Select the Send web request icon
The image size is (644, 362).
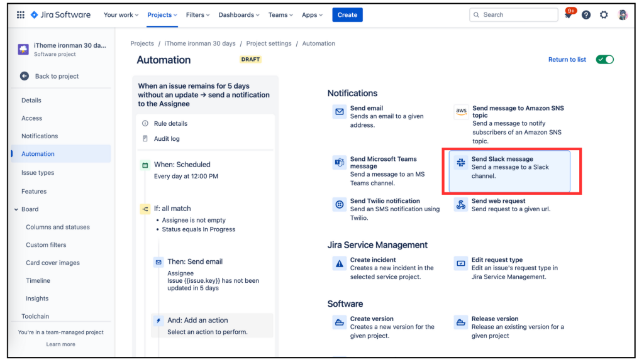tap(461, 204)
